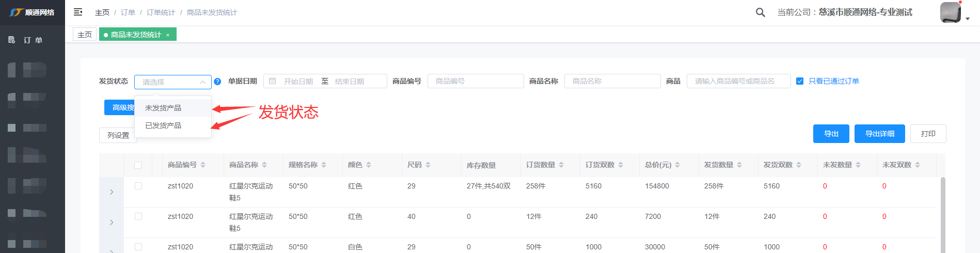Click the 打印 button
This screenshot has height=253, width=980.
coord(928,134)
